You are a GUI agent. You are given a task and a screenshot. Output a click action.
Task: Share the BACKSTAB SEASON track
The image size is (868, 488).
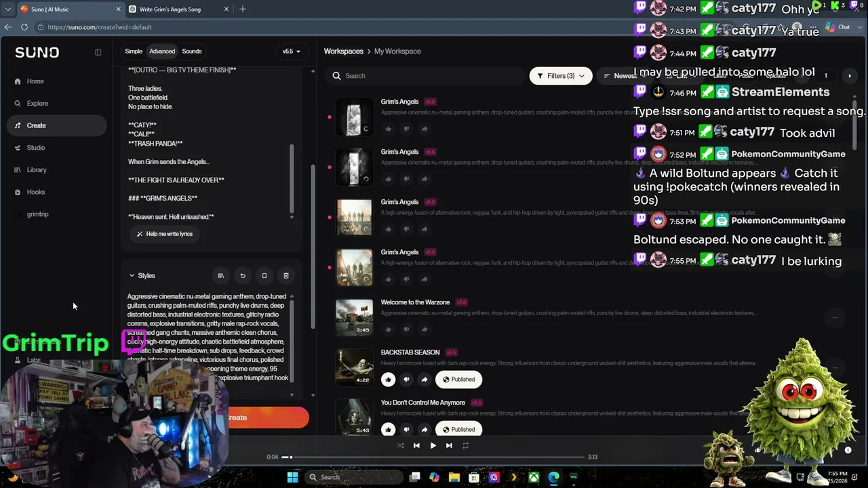[425, 380]
